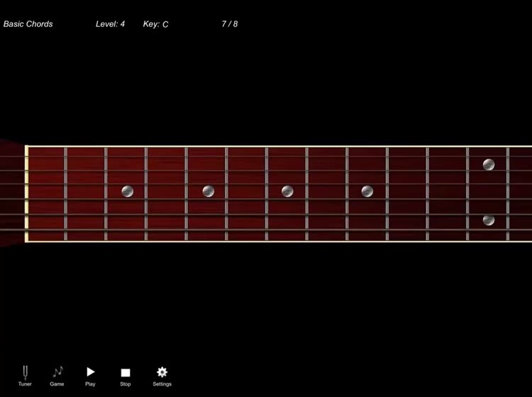Image resolution: width=532 pixels, height=397 pixels.
Task: Tap the fifth fret inlay dot
Action: [x=209, y=191]
